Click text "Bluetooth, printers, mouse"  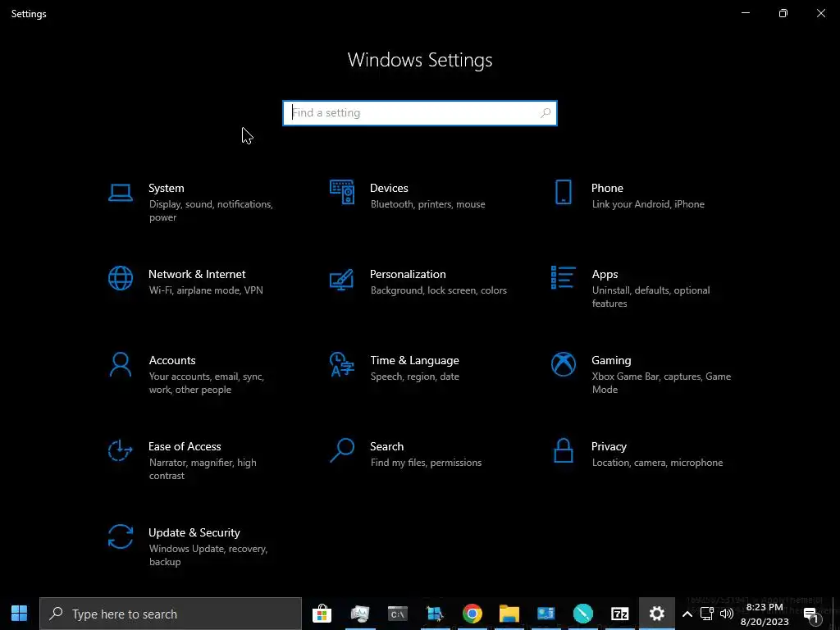click(427, 204)
